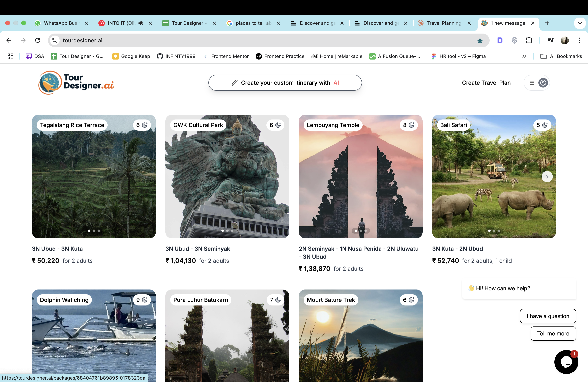Select last carousel dot on Tegalalang card
Viewport: 588px width, 382px height.
pos(99,231)
